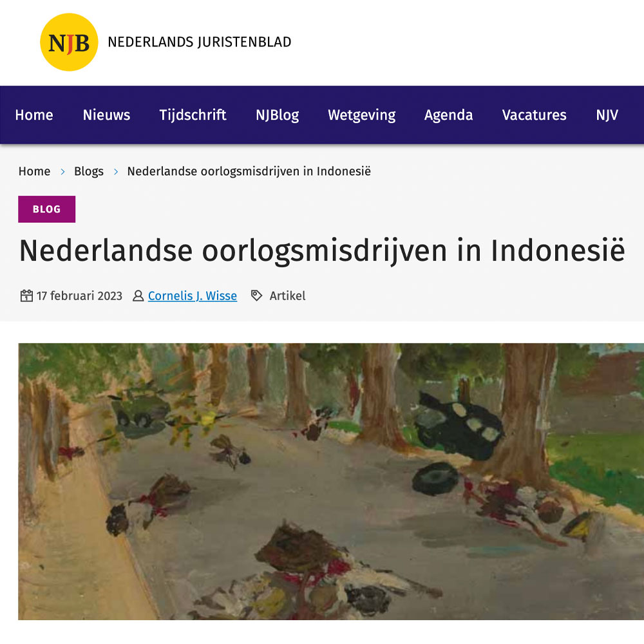Open the Agenda page
Viewport: 644px width, 644px height.
tap(448, 115)
